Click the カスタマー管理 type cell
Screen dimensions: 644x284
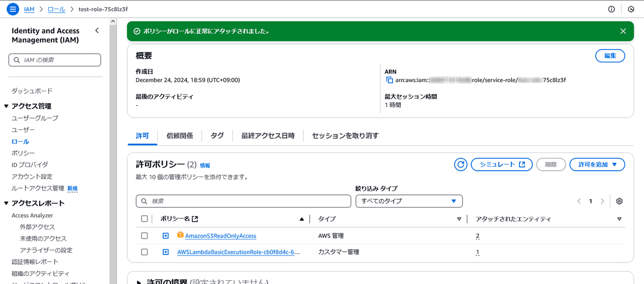tap(339, 252)
